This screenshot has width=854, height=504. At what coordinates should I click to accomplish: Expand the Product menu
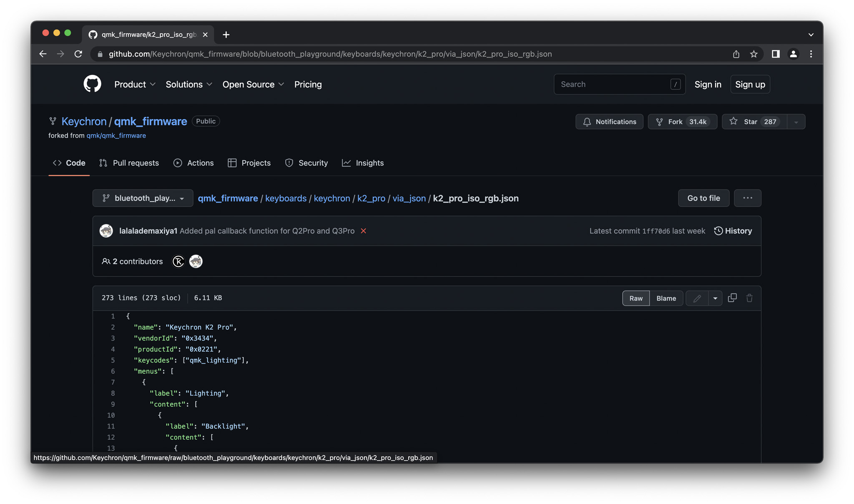pos(135,84)
